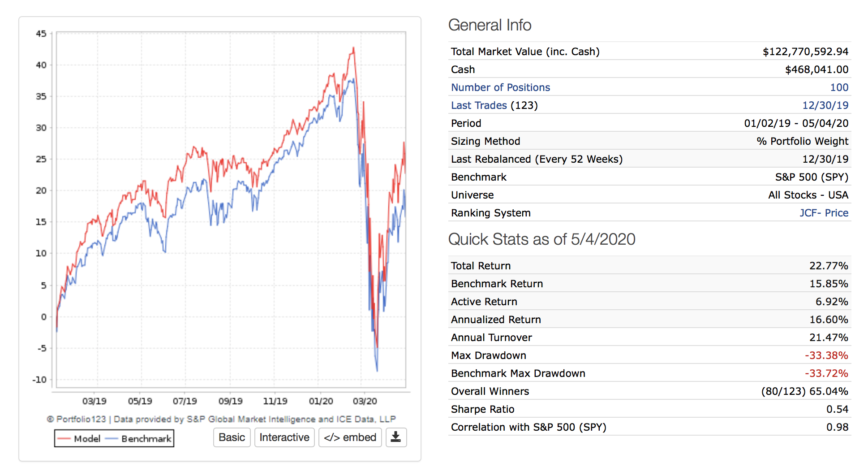Click the Quick Stats as of 5/4/2020 heading
Image resolution: width=868 pixels, height=467 pixels.
pos(541,239)
